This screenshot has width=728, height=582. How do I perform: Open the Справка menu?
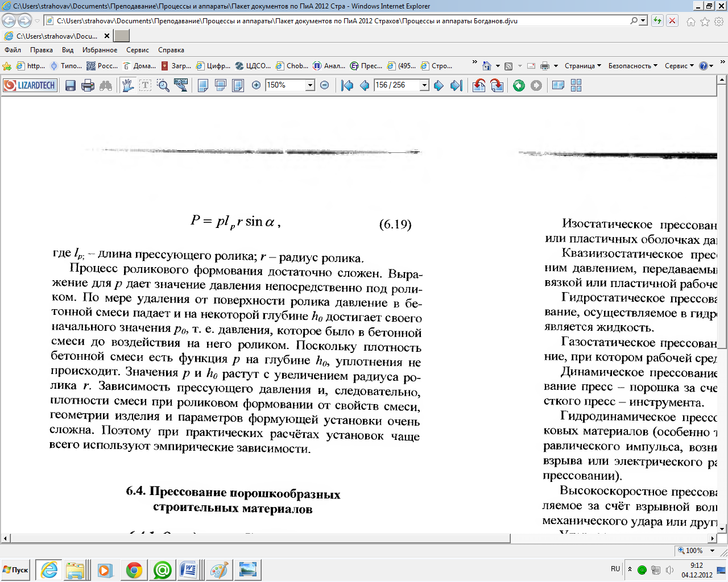click(x=171, y=50)
